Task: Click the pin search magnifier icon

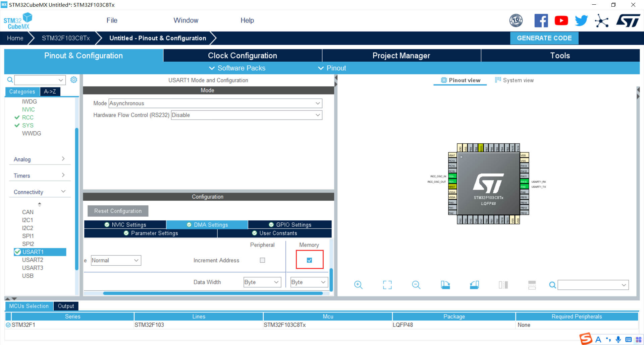Action: click(x=552, y=285)
